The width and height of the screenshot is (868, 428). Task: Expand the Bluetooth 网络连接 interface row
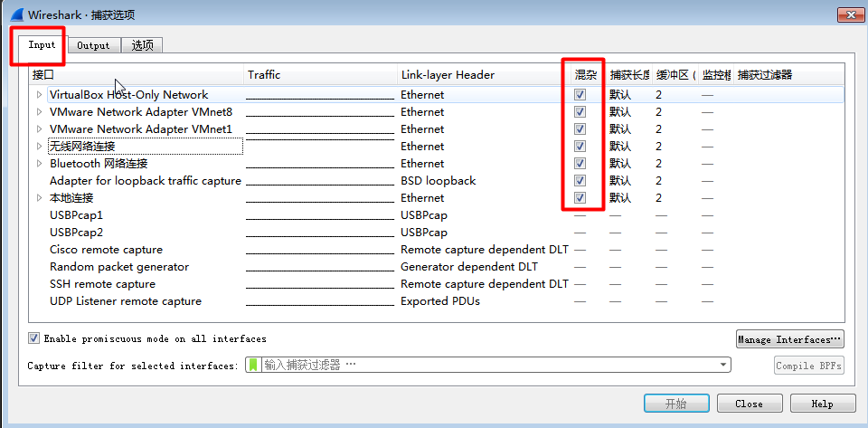click(39, 164)
